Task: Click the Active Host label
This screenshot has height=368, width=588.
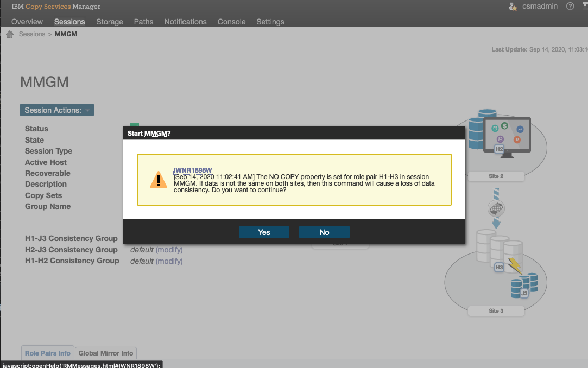Action: point(46,162)
